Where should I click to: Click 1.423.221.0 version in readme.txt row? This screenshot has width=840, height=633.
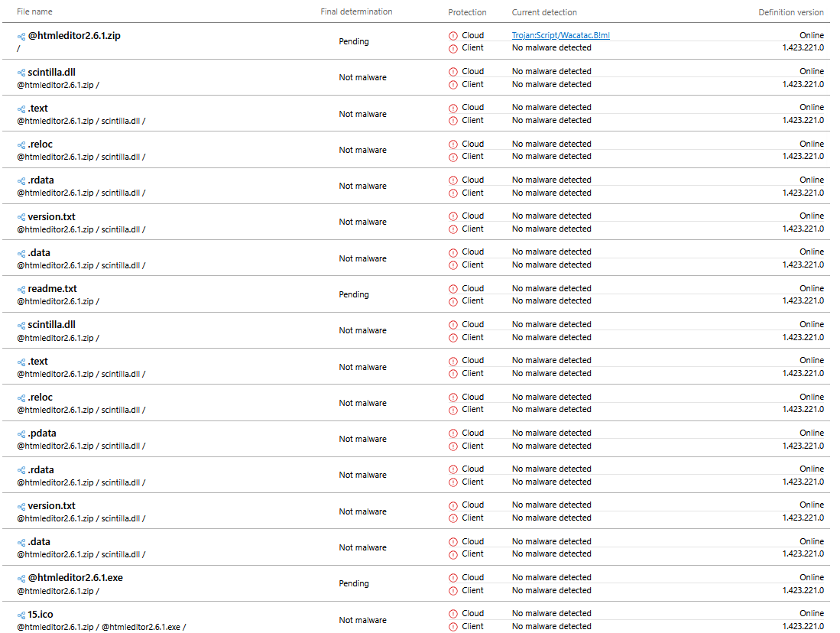point(803,300)
